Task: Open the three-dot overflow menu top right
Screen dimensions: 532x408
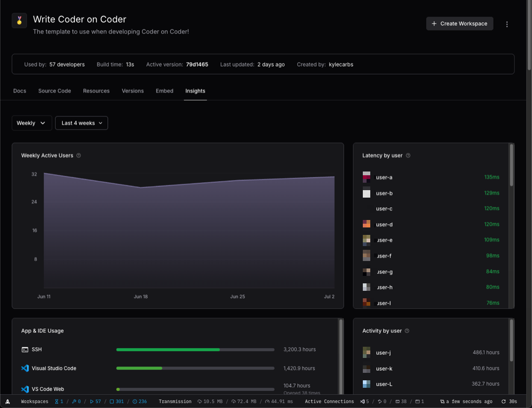Action: [506, 24]
